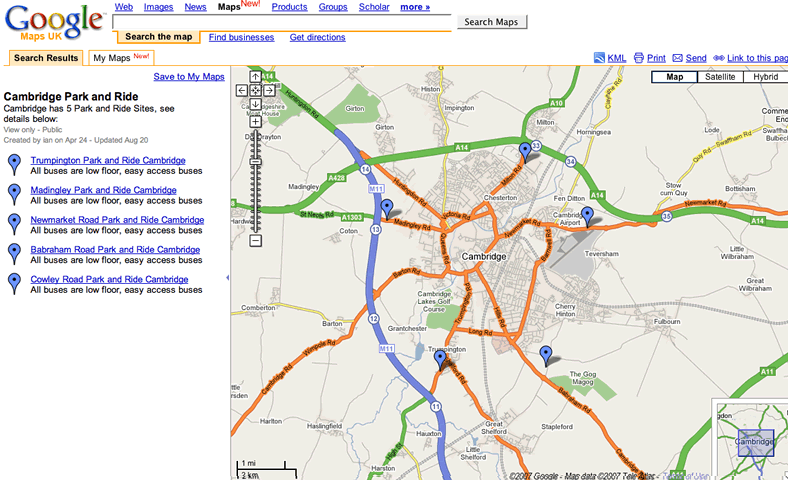Image resolution: width=788 pixels, height=480 pixels.
Task: Go to Images search
Action: (x=158, y=7)
